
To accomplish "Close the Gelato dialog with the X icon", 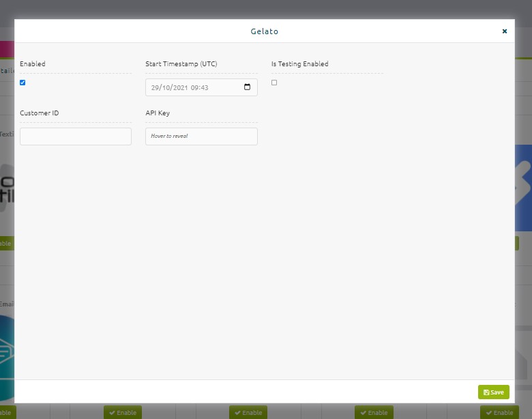I will pyautogui.click(x=505, y=31).
